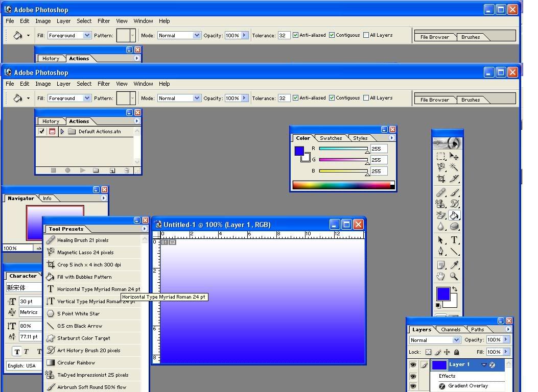Click the Faux Bold T button in Character panel
Viewport: 538px width, 392px height.
coord(17,352)
